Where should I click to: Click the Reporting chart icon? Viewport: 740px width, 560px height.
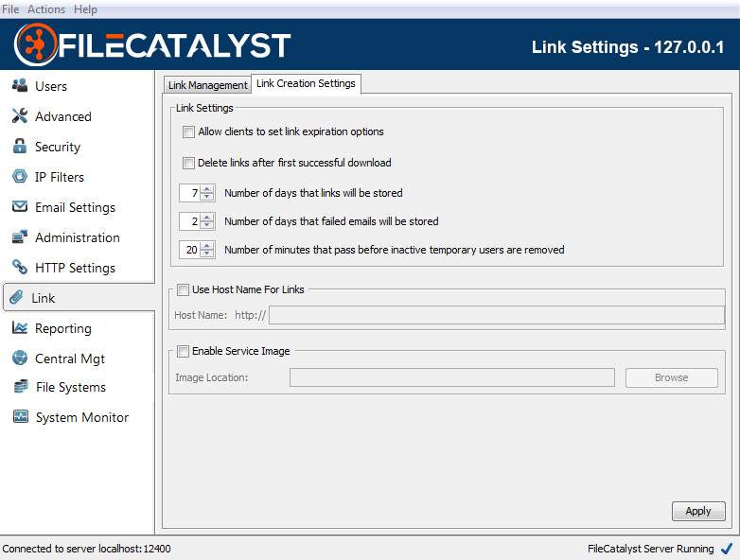[x=19, y=327]
